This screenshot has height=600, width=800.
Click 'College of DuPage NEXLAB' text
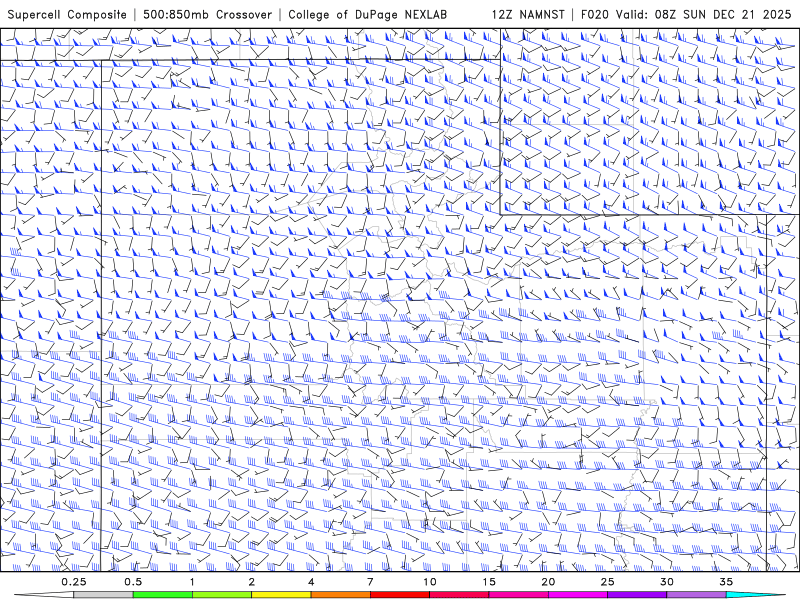[367, 15]
